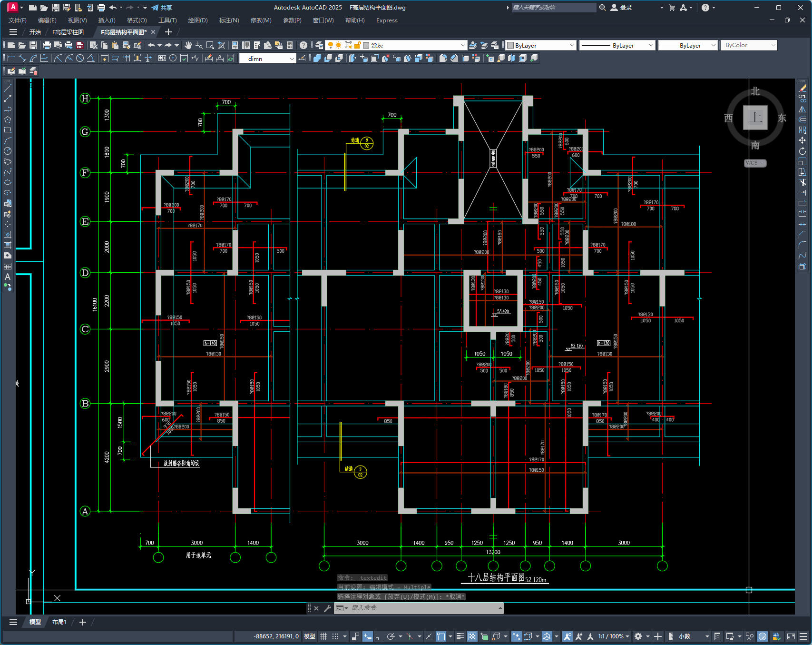
Task: Select the Linear dimension tool
Action: pyautogui.click(x=11, y=58)
